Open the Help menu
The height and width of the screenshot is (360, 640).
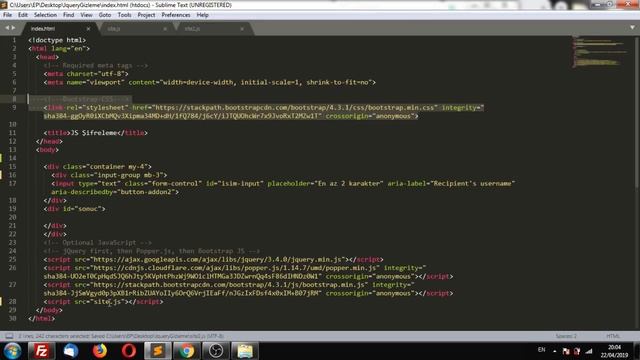202,15
